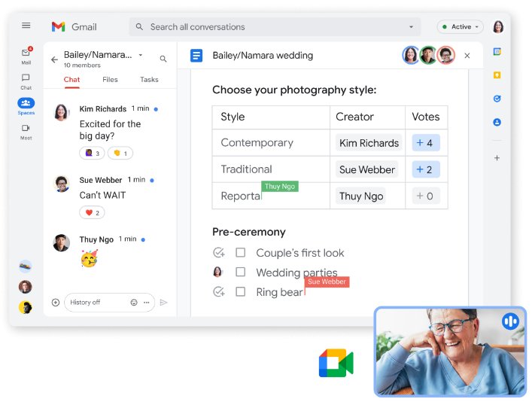Image resolution: width=532 pixels, height=402 pixels.
Task: Open the search options dropdown arrow
Action: [x=411, y=27]
